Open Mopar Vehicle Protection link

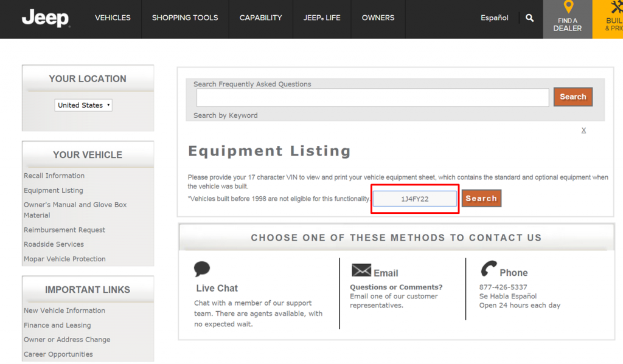(x=64, y=259)
